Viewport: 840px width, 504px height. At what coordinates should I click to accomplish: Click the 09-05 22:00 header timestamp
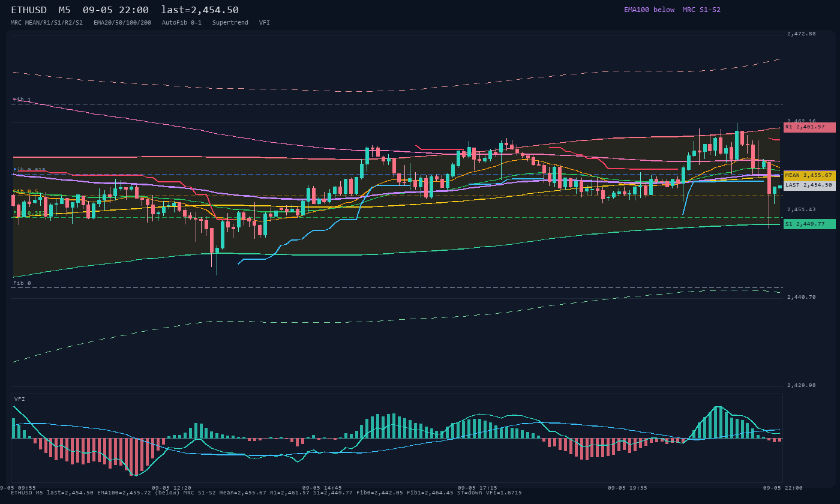click(x=116, y=10)
